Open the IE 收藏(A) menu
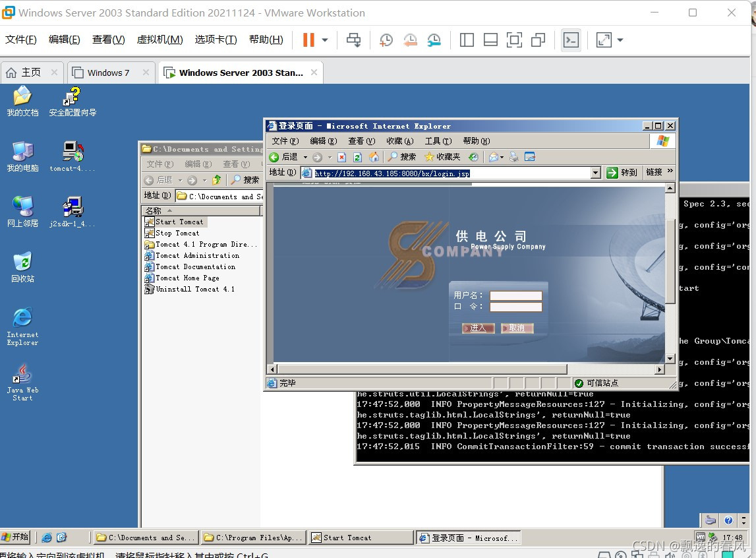756x558 pixels. (x=399, y=141)
